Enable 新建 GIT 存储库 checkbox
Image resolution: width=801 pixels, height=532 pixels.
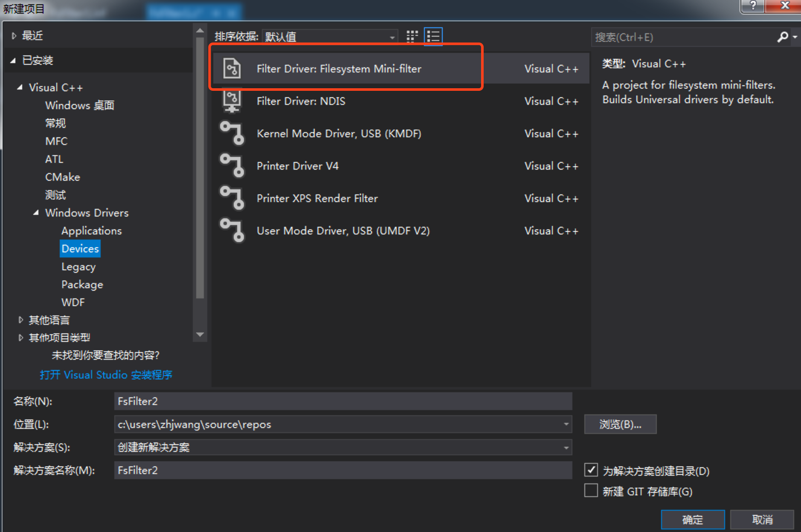591,491
